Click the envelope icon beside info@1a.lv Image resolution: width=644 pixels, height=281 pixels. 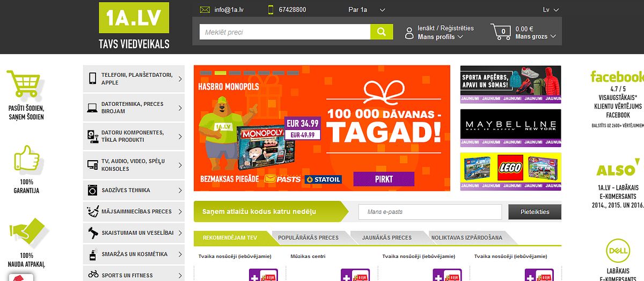(x=204, y=10)
